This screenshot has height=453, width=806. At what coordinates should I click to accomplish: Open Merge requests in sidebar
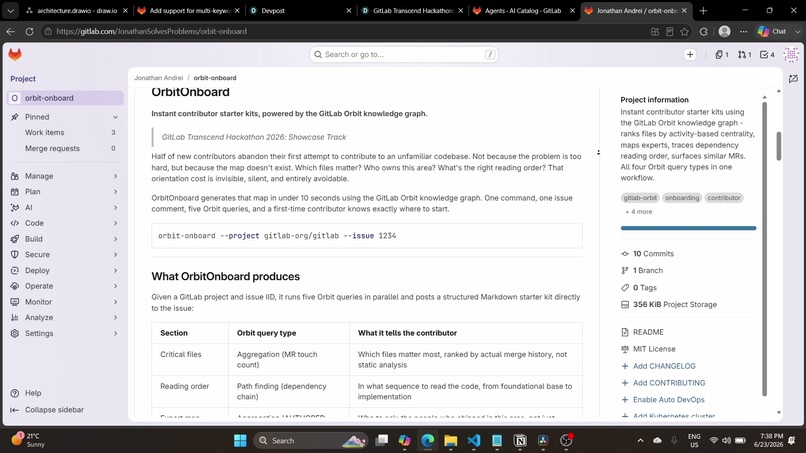pyautogui.click(x=65, y=148)
